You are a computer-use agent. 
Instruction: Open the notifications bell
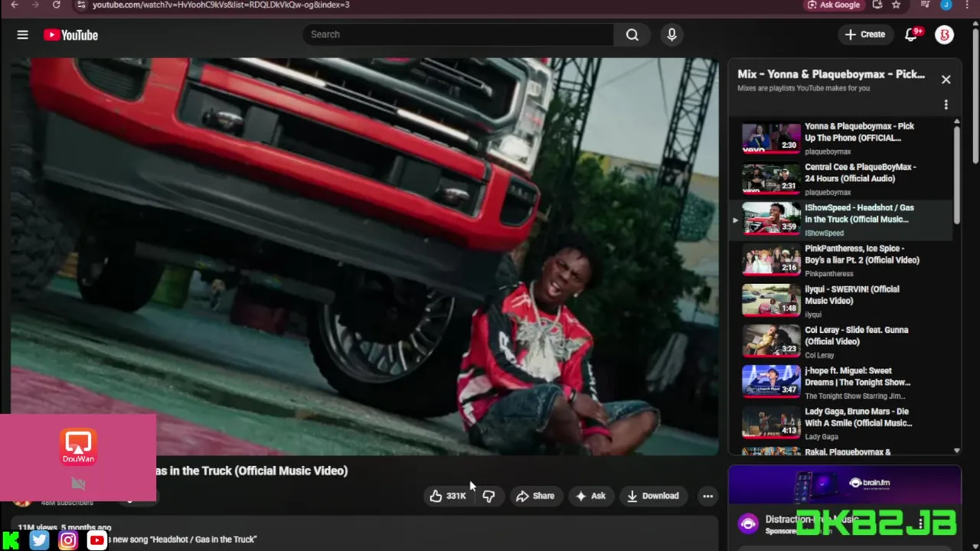911,34
